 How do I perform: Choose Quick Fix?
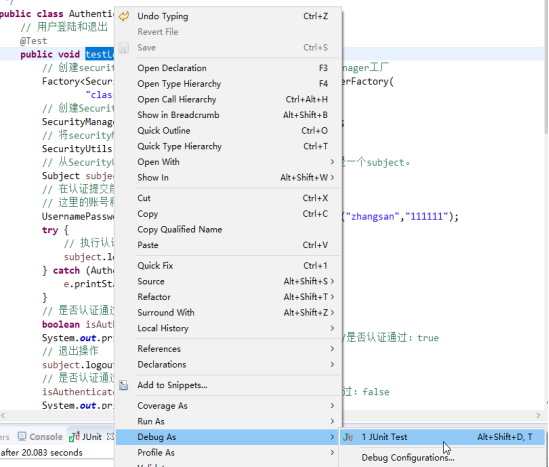[228, 266]
